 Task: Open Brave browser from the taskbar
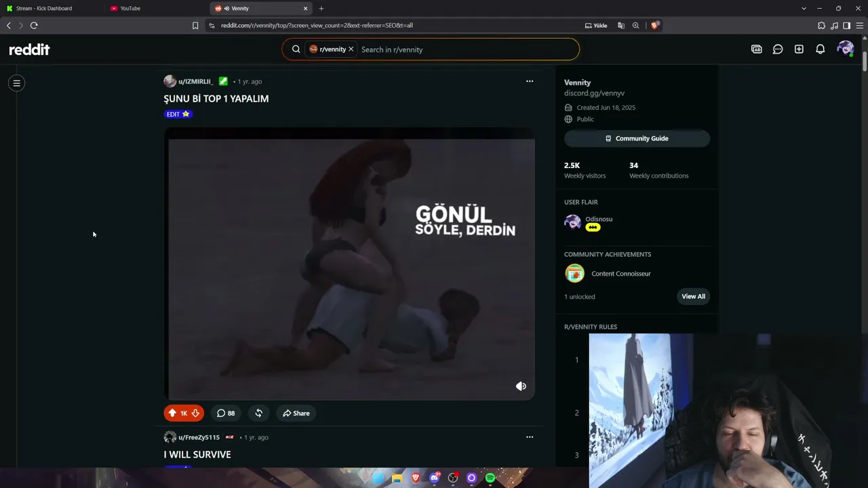point(416,479)
